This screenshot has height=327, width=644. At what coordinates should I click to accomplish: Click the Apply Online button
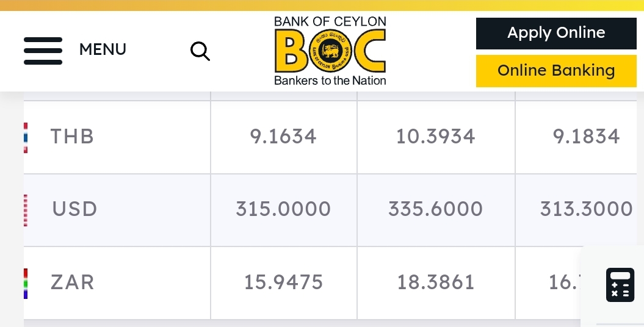coord(556,33)
